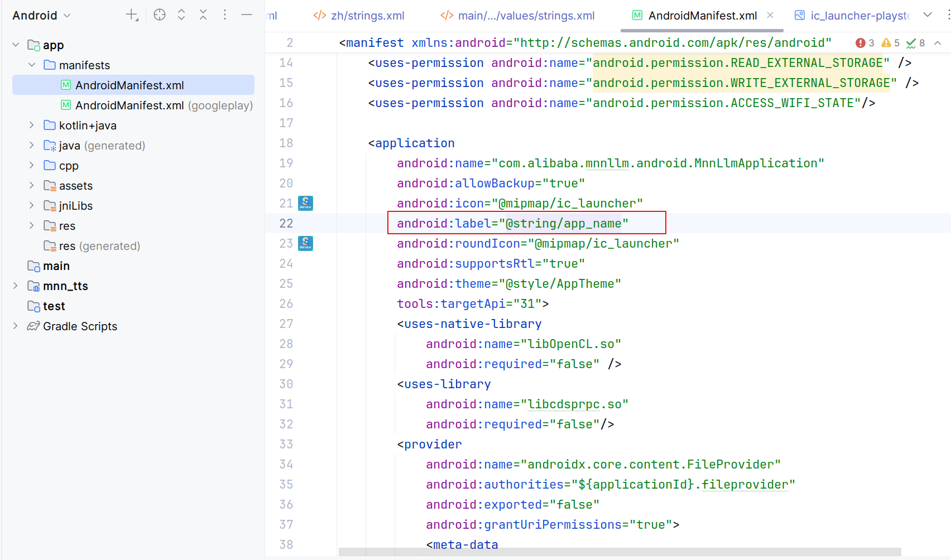The width and height of the screenshot is (951, 560).
Task: Click @style/AppTheme on line 25
Action: (559, 283)
